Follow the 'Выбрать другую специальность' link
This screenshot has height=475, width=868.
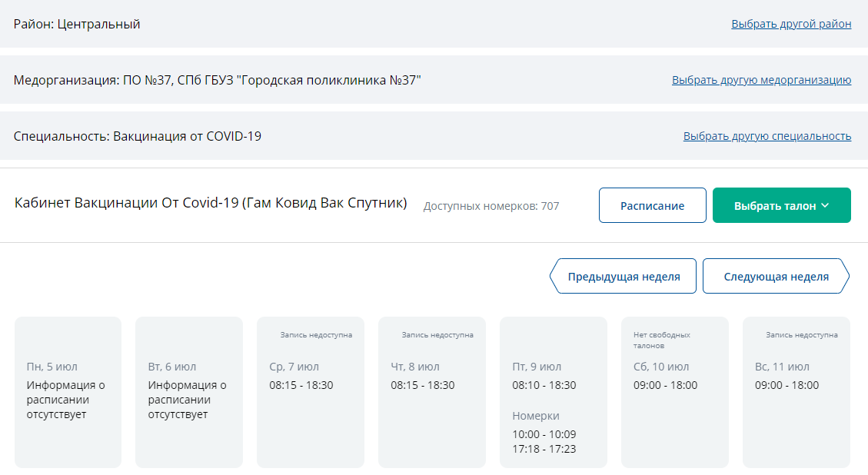tap(767, 136)
